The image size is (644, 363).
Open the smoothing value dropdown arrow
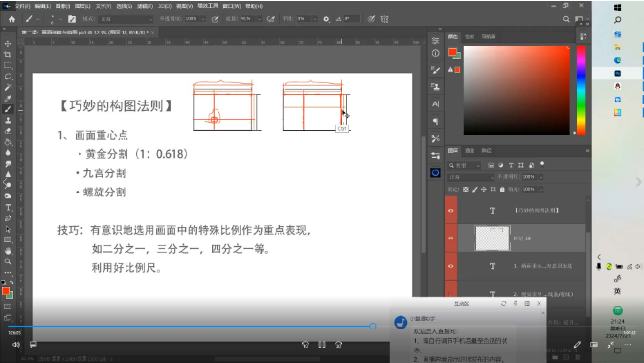pos(315,19)
